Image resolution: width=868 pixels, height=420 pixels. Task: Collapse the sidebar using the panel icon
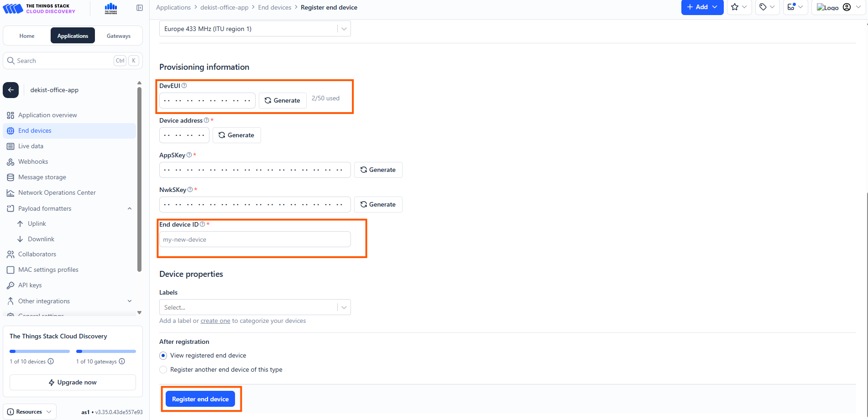tap(140, 8)
